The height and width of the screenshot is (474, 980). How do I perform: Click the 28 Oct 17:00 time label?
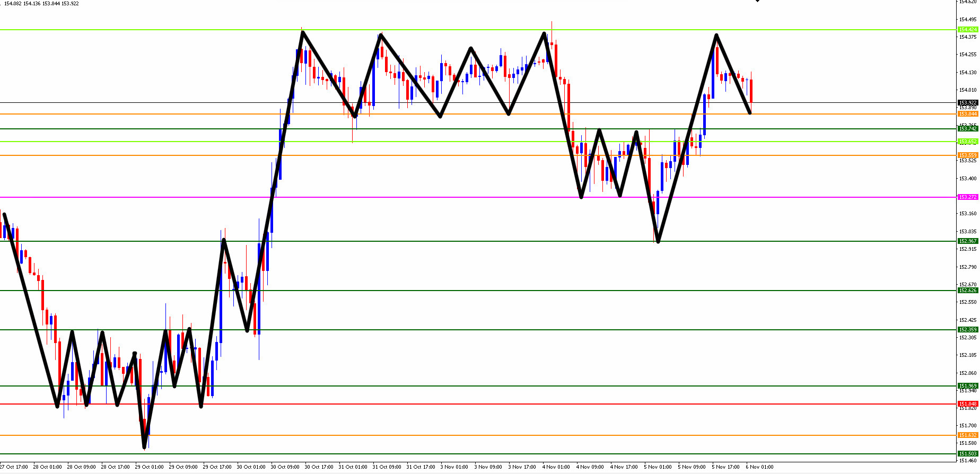click(x=115, y=467)
